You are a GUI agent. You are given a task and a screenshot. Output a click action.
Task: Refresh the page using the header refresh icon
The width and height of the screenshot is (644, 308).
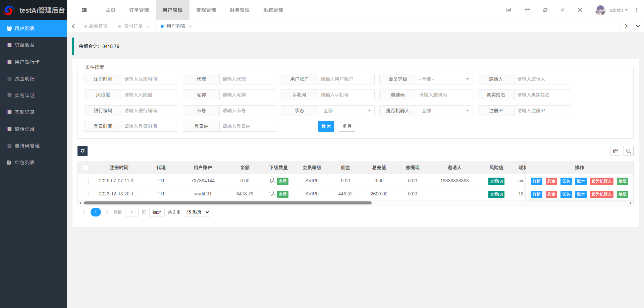(545, 10)
